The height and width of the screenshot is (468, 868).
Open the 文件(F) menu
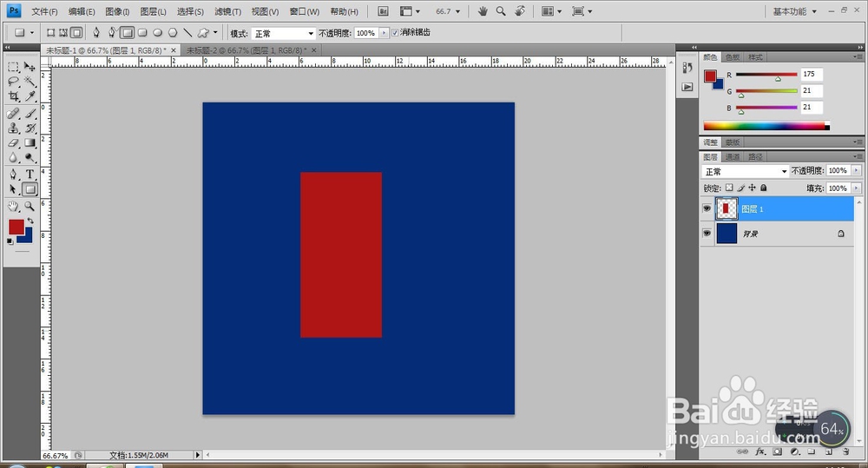(x=44, y=11)
